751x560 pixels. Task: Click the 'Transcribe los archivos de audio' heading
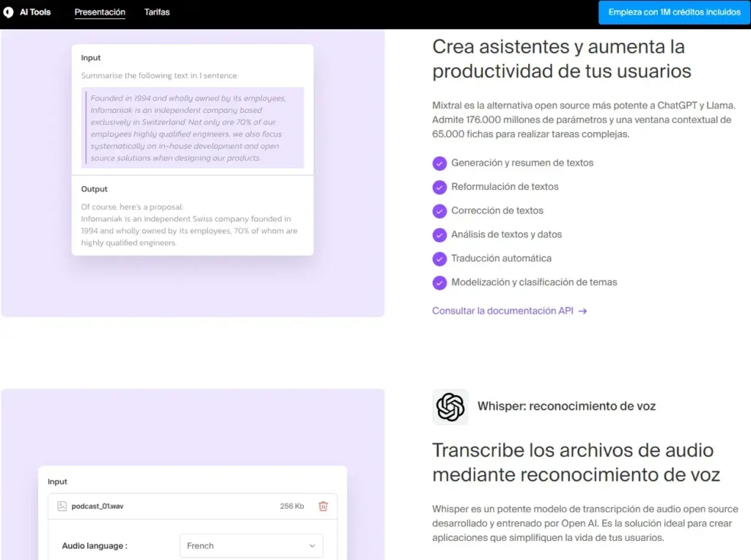tap(576, 463)
